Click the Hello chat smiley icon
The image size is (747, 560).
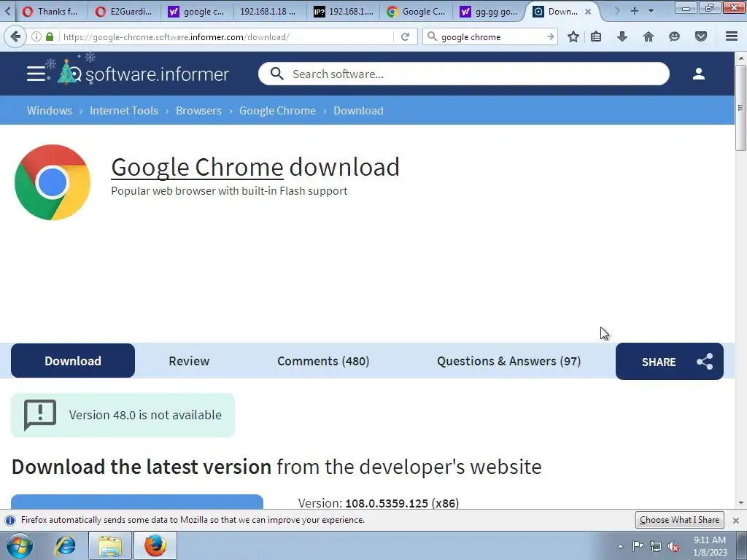[674, 36]
